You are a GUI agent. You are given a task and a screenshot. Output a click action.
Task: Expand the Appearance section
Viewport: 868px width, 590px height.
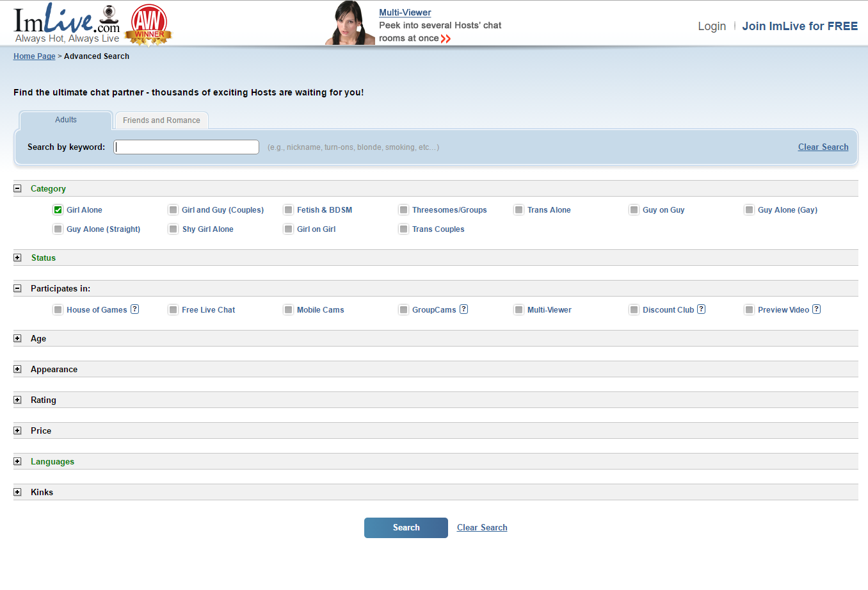(17, 369)
